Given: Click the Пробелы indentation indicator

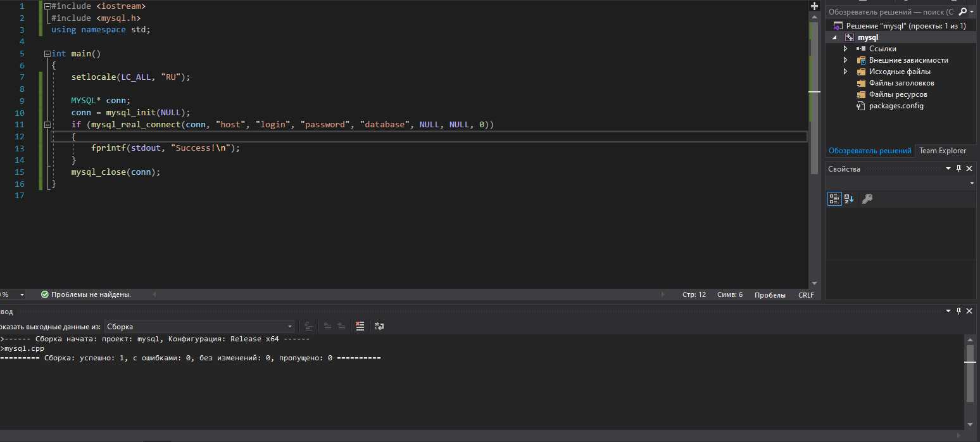Looking at the screenshot, I should [x=770, y=295].
